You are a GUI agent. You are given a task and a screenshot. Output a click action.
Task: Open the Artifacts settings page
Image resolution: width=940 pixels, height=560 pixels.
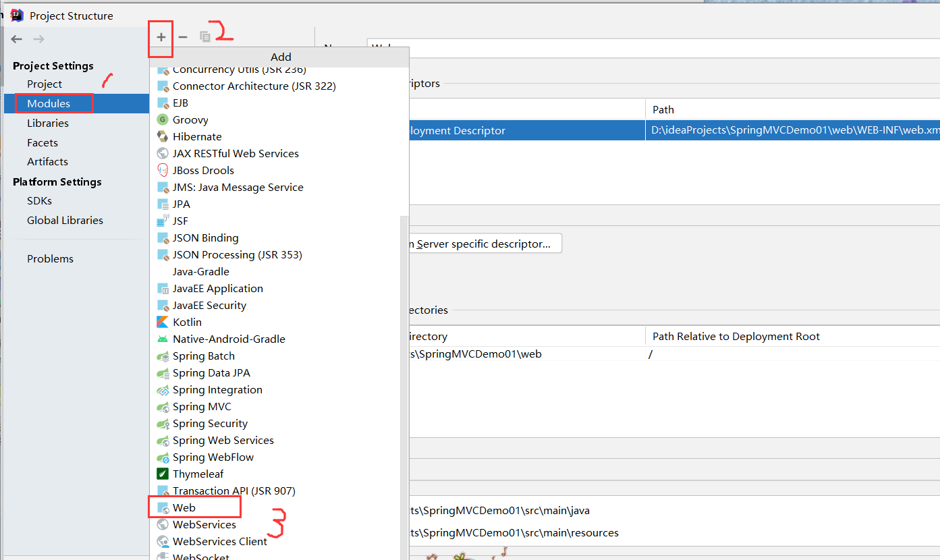pos(47,162)
